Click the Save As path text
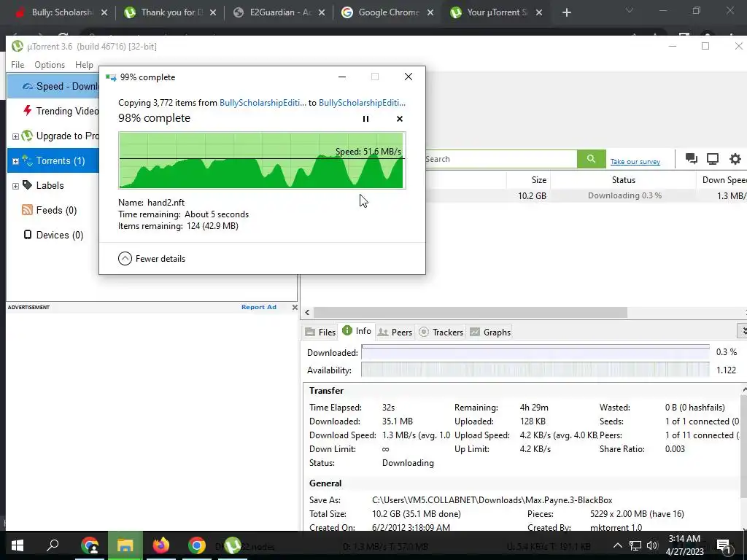 (492, 500)
